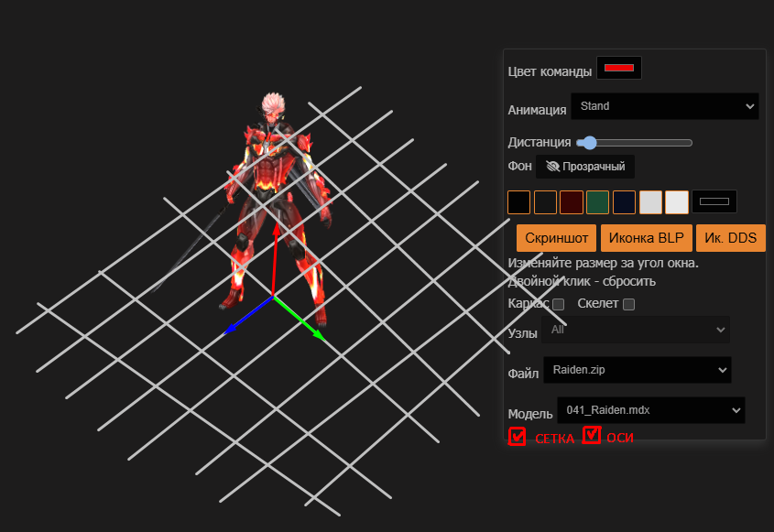Toggle the СЕТКА grid checkbox

pyautogui.click(x=517, y=437)
